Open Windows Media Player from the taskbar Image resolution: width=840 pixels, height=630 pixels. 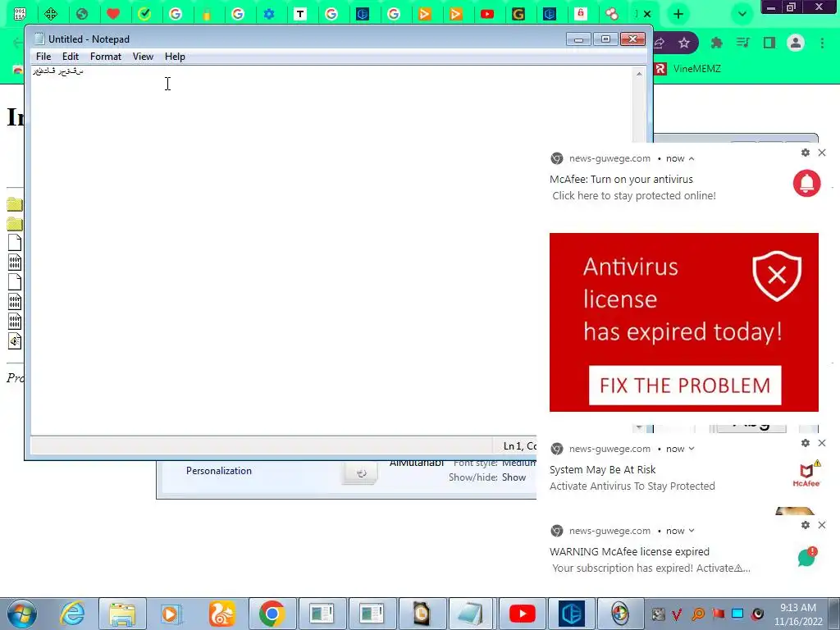(171, 614)
